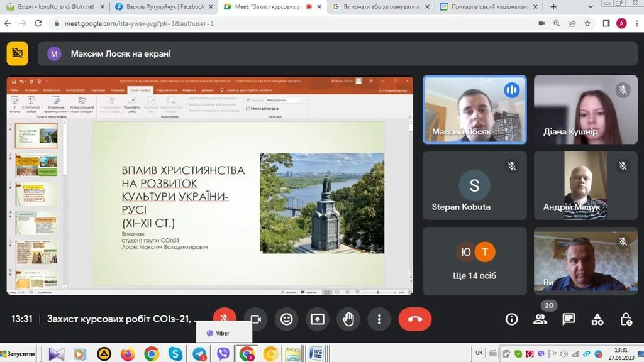Image resolution: width=644 pixels, height=362 pixels.
Task: Open Meet's three-dot more options menu
Action: (x=379, y=319)
